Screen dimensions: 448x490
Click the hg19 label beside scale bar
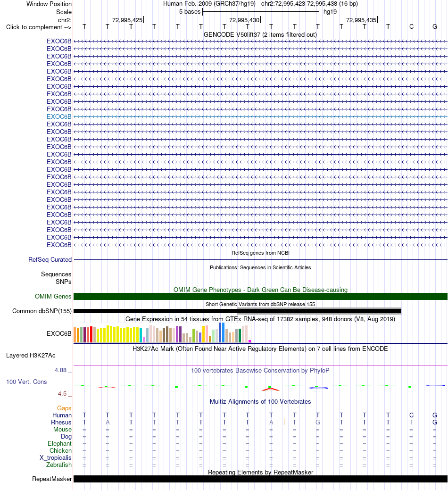click(x=330, y=12)
